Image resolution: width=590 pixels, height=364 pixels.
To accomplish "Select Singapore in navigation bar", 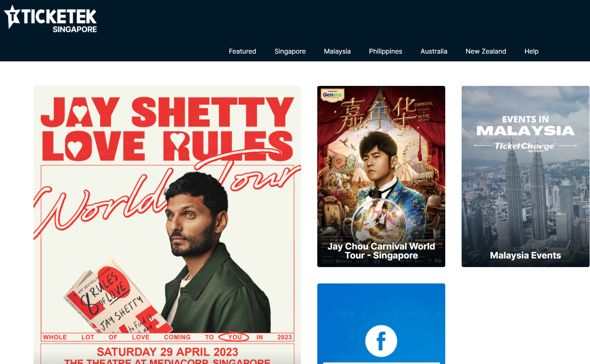I will [x=290, y=51].
